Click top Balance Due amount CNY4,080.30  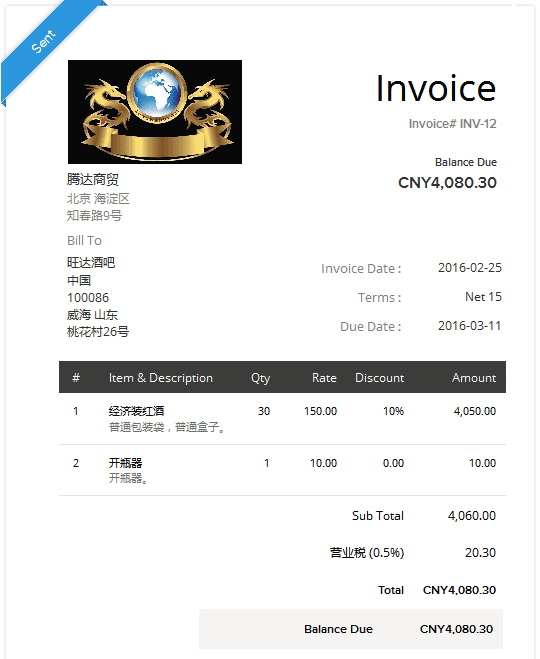click(447, 182)
